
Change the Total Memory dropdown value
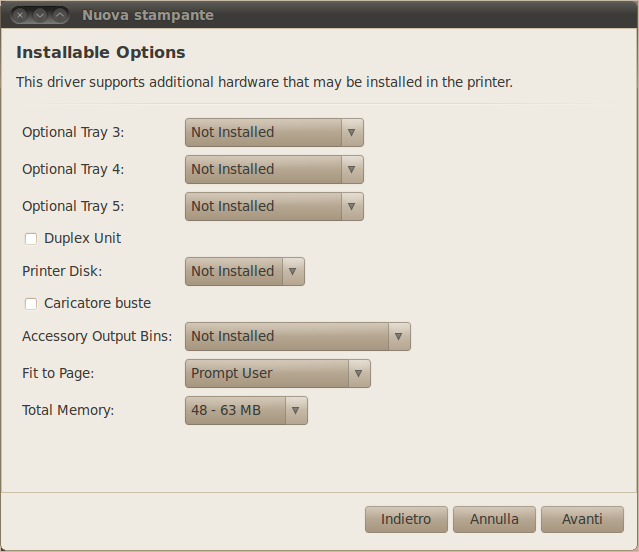click(245, 410)
